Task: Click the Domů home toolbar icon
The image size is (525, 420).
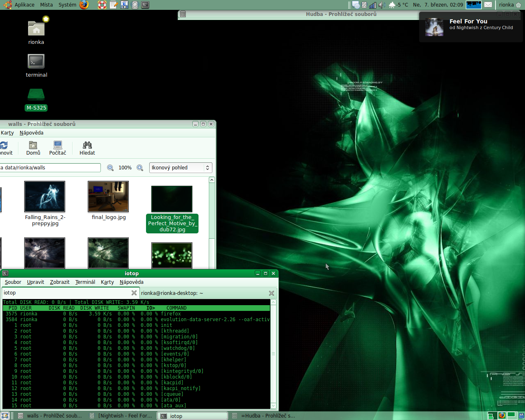Action: click(x=33, y=148)
